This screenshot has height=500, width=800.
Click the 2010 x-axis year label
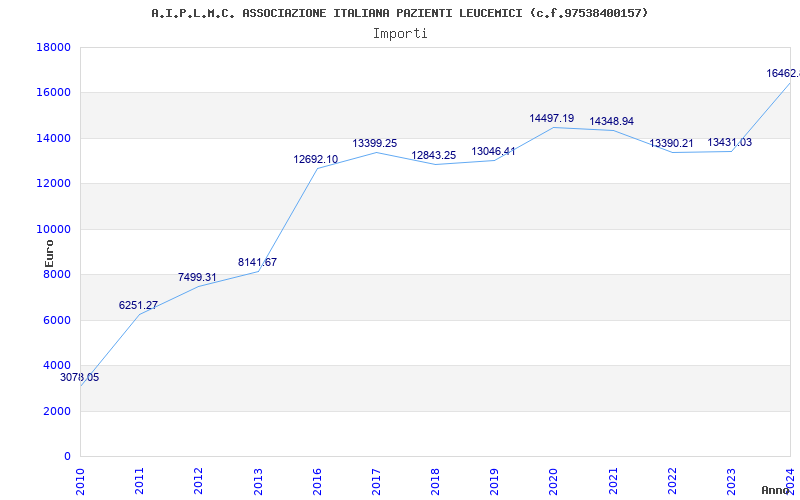coord(81,482)
